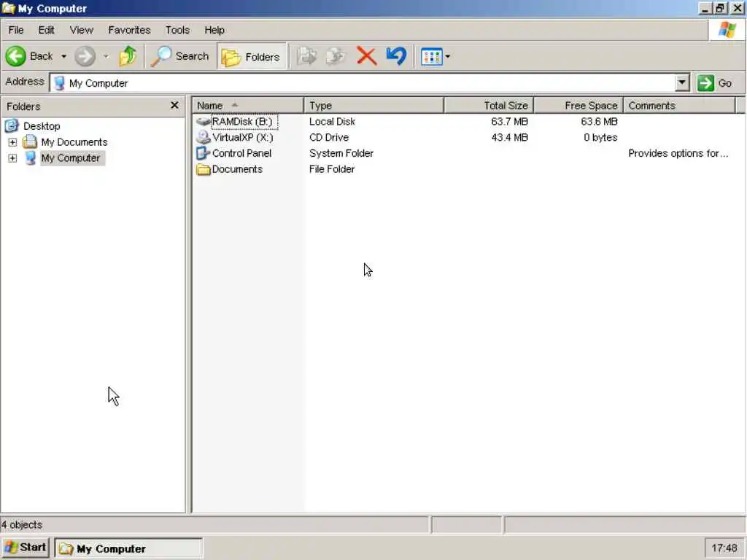
Task: Click the Desktop tree icon
Action: (12, 125)
